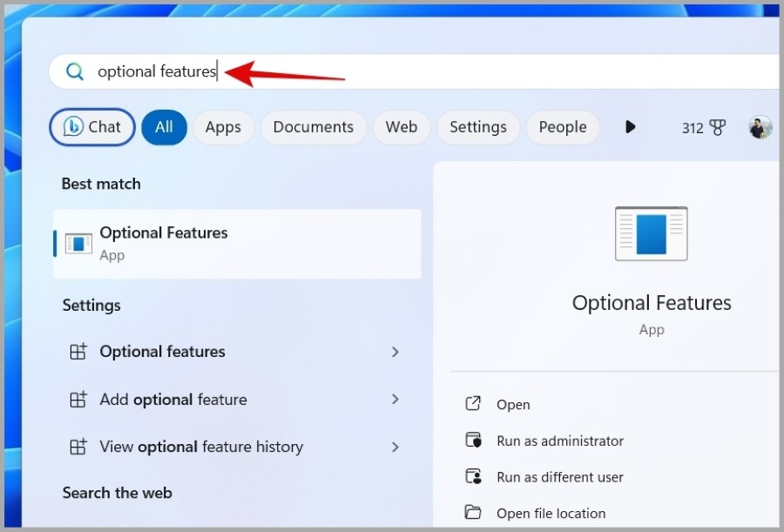
Task: Click the Run as administrator shield icon
Action: click(473, 440)
